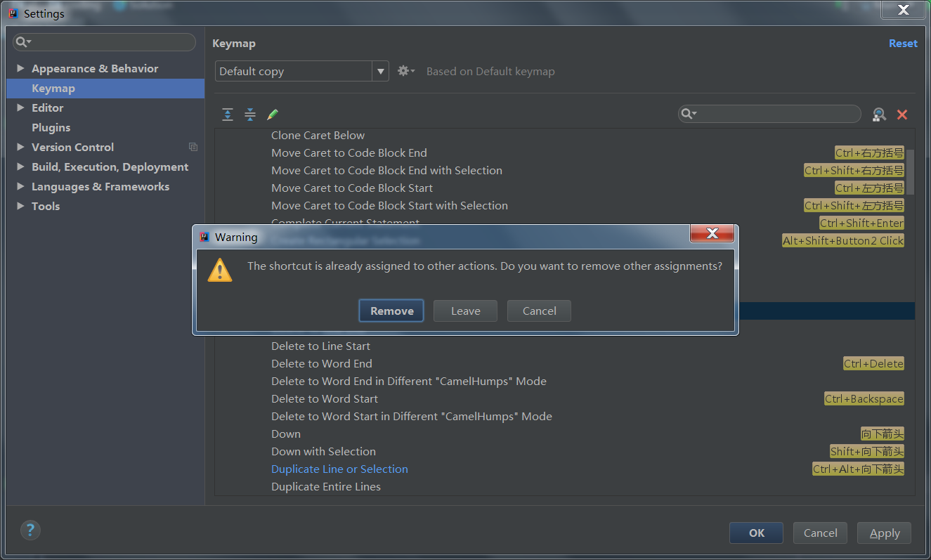Click Expand All icon in keymap toolbar

(x=228, y=115)
